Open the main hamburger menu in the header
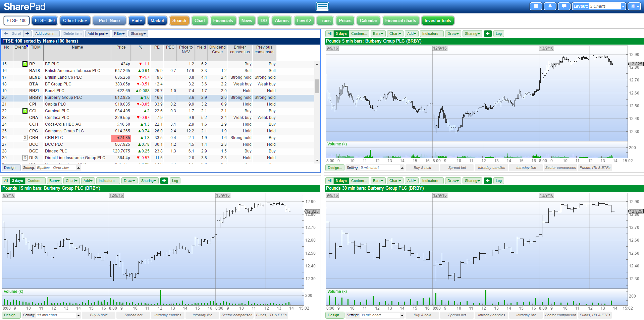Image resolution: width=644 pixels, height=320 pixels. pos(322,6)
